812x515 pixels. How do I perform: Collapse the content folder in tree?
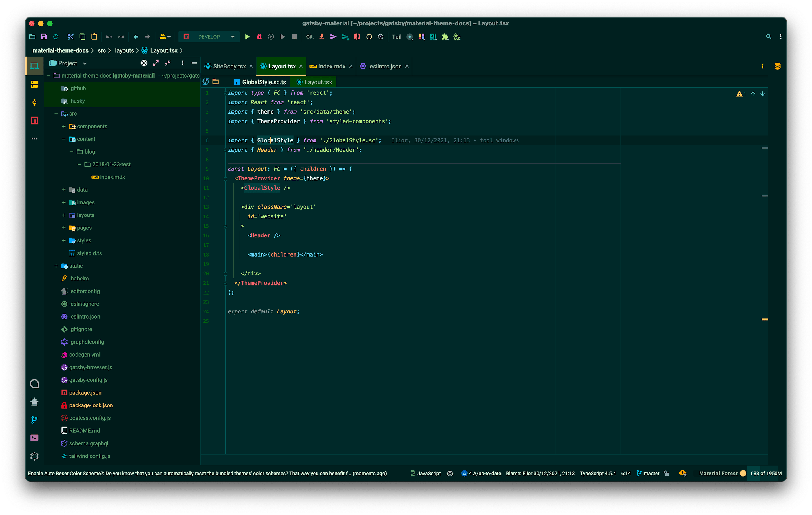64,139
